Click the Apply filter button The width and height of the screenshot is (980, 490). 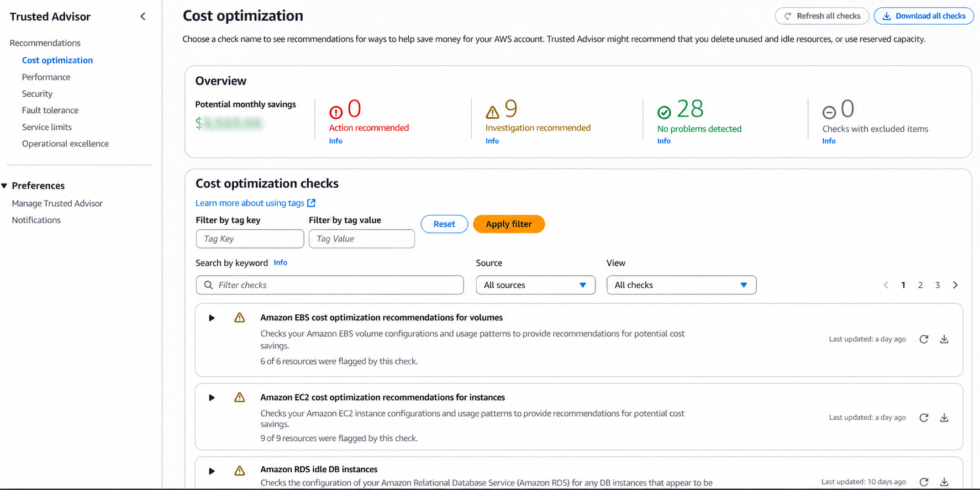(509, 224)
